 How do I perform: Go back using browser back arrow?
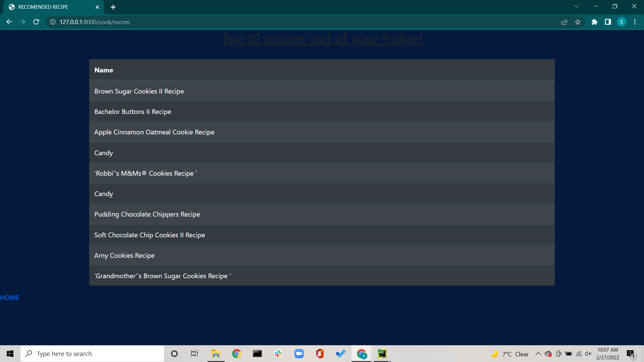(9, 22)
